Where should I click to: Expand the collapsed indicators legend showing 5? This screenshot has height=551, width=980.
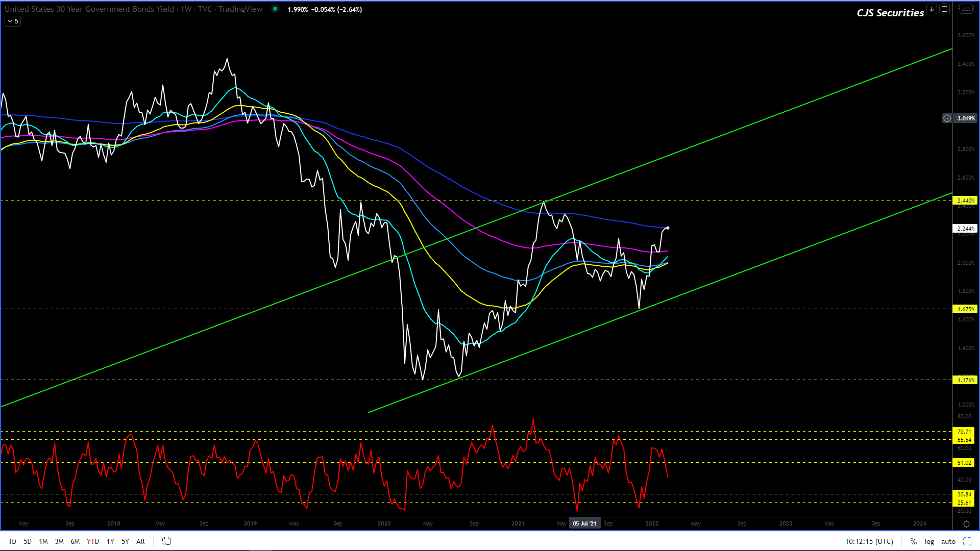click(13, 21)
